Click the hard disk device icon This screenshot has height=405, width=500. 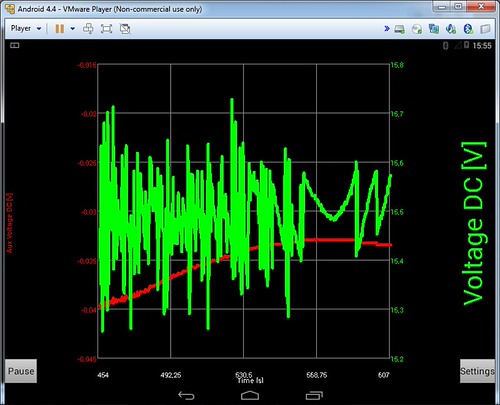tap(399, 29)
